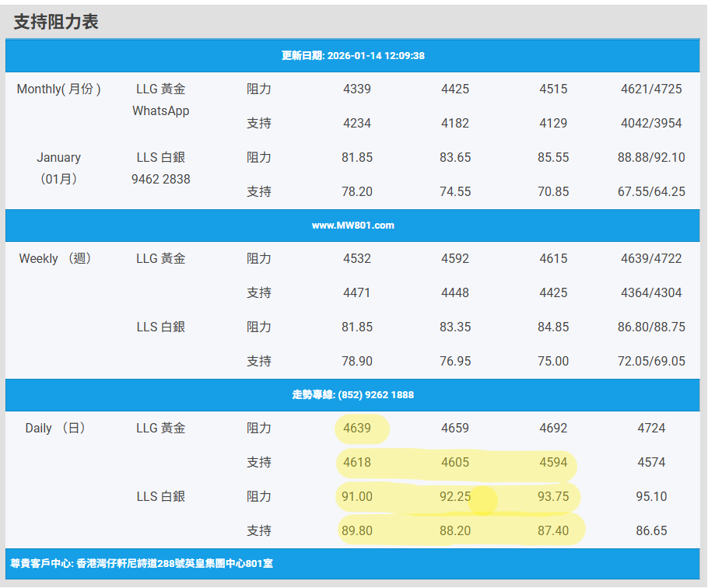Click the 更新日期 timestamp banner
This screenshot has width=715, height=588.
point(352,56)
